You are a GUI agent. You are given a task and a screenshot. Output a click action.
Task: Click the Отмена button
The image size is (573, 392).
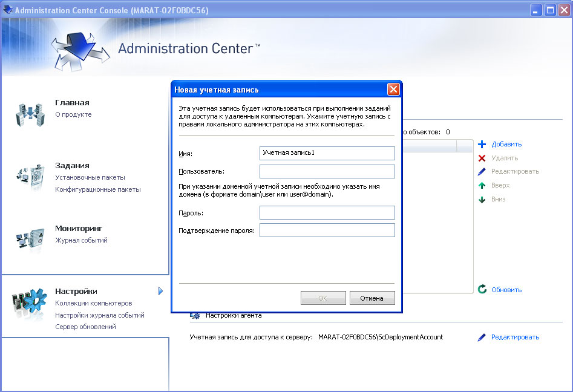pos(372,298)
